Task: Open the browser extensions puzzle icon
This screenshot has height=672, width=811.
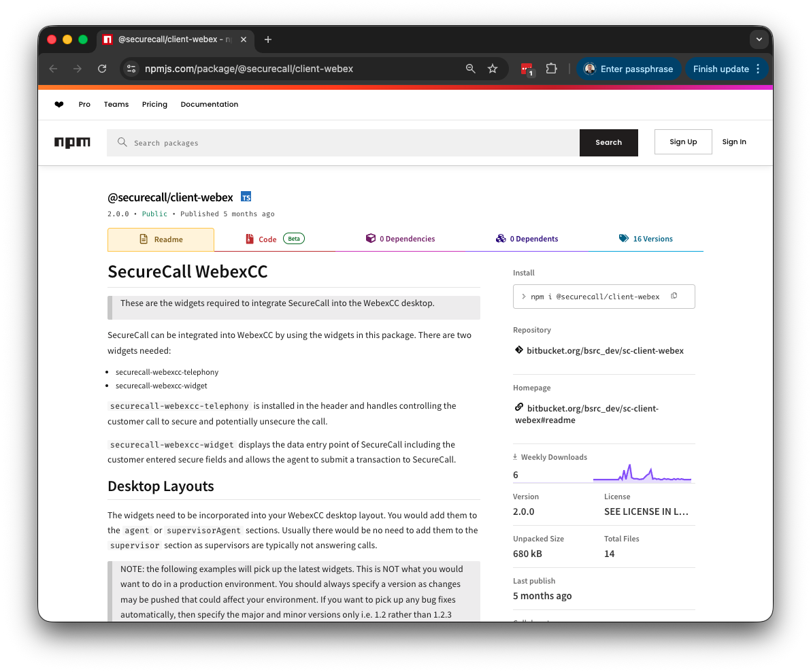Action: (x=551, y=69)
